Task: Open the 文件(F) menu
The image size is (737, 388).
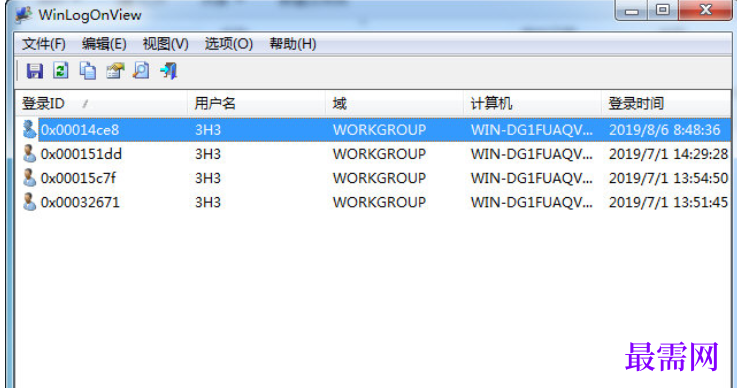Action: coord(44,44)
